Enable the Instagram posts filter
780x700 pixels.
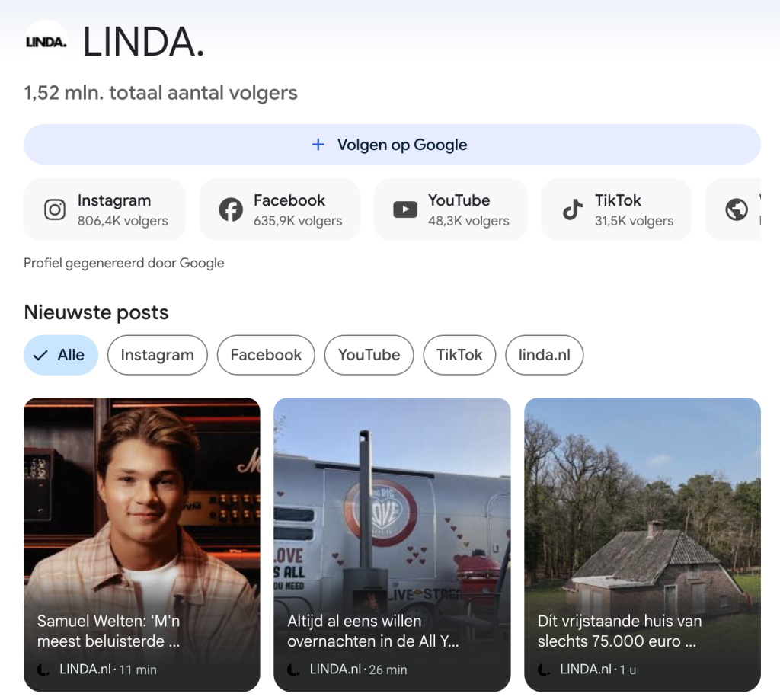[157, 355]
